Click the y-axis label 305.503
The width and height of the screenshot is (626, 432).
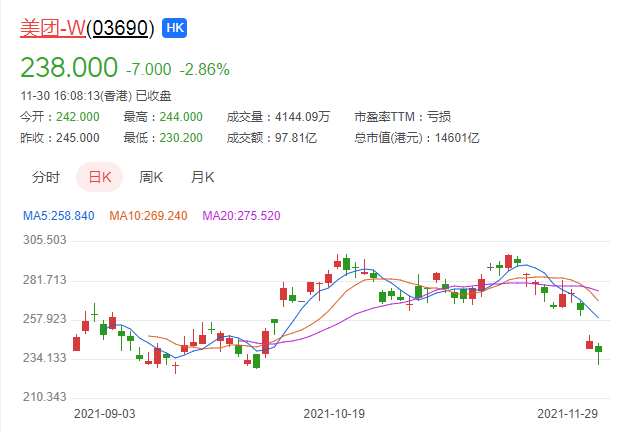pyautogui.click(x=44, y=240)
